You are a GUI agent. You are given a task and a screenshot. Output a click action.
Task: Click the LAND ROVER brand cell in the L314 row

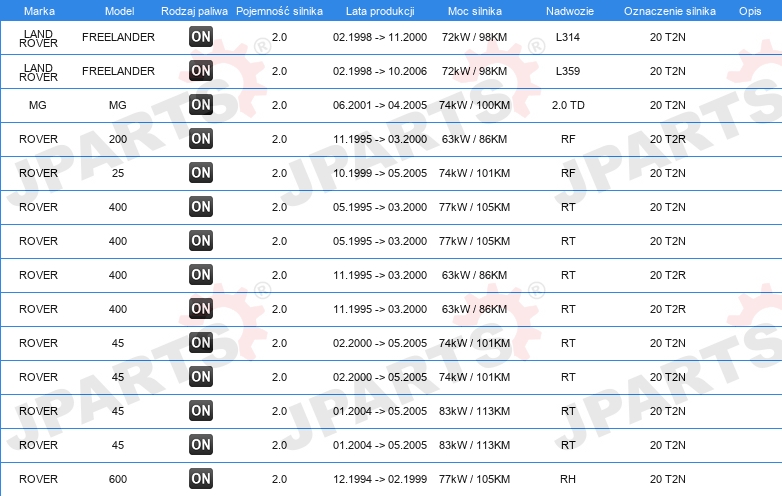click(x=38, y=38)
